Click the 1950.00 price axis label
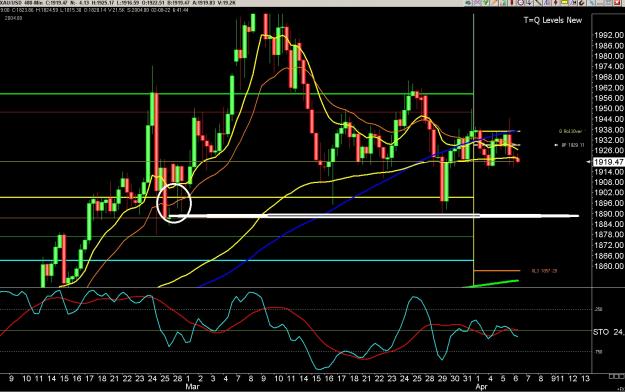Image resolution: width=625 pixels, height=392 pixels. [x=609, y=108]
